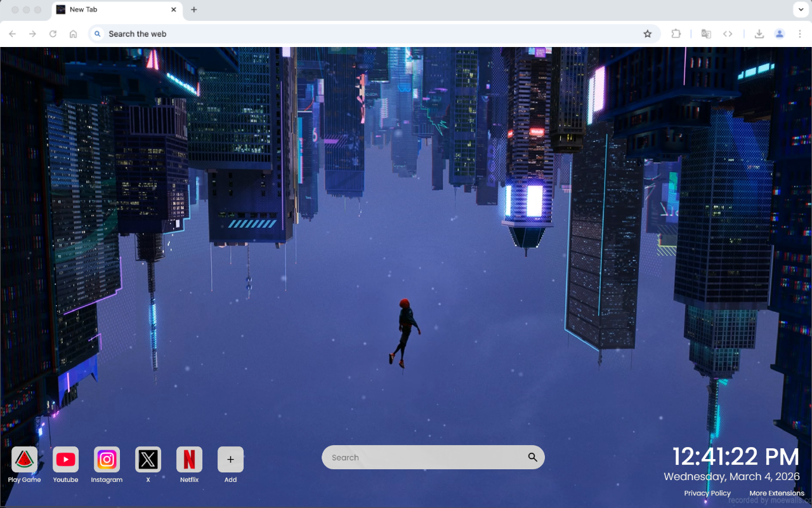Open the More Extensions link
This screenshot has height=508, width=812.
click(776, 493)
